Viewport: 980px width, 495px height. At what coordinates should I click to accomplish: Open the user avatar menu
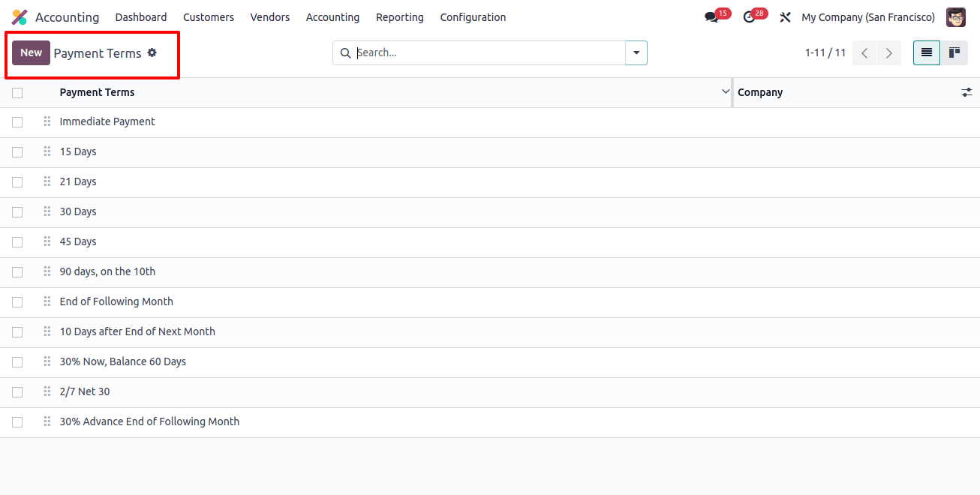[955, 17]
